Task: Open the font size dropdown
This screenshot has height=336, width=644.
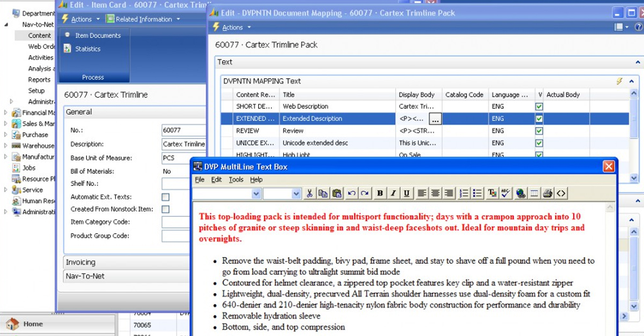Action: click(x=296, y=193)
